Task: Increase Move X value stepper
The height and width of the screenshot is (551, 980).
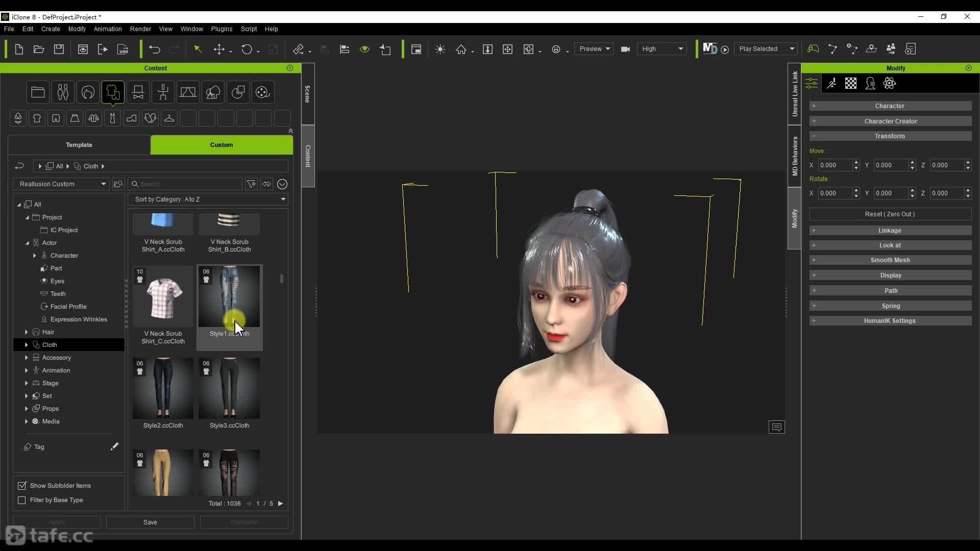Action: point(856,162)
